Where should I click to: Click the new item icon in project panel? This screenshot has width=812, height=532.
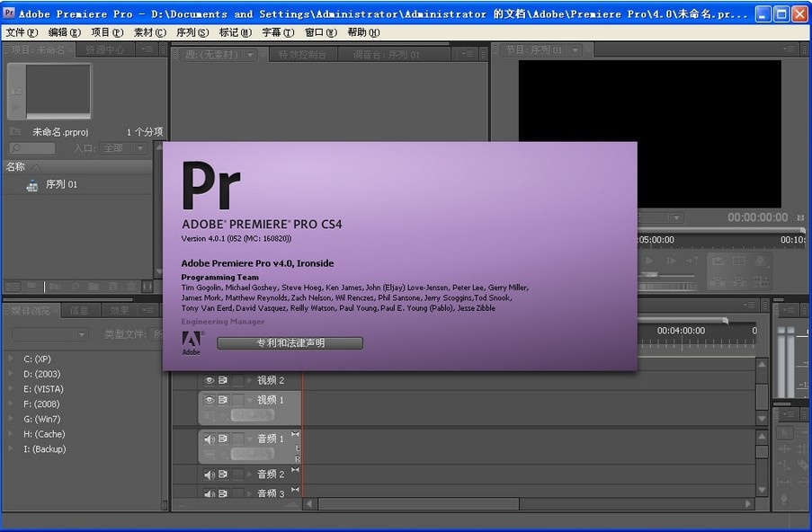pos(113,286)
